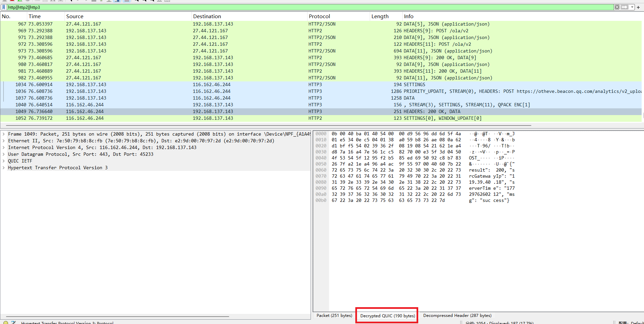Image resolution: width=644 pixels, height=324 pixels.
Task: Expand the Frame 1049 tree node
Action: tap(4, 134)
